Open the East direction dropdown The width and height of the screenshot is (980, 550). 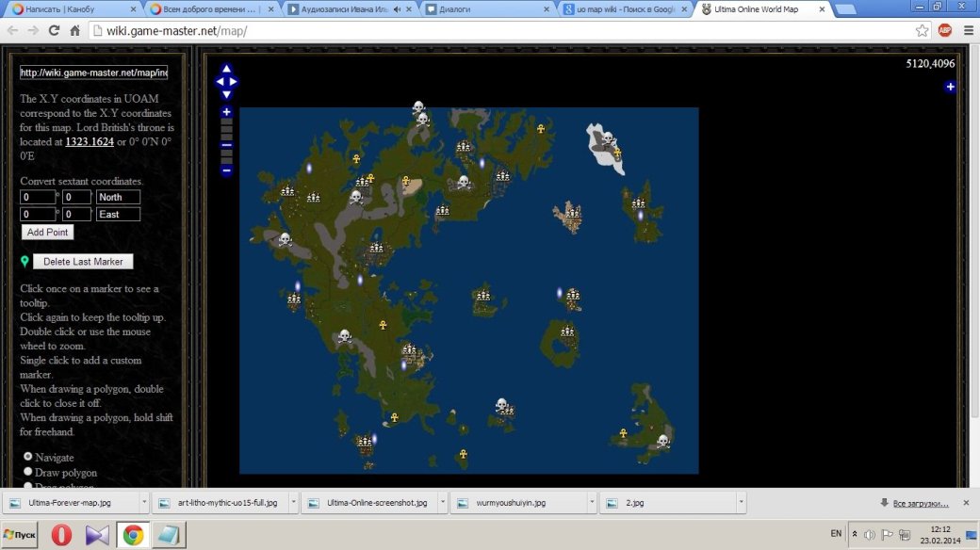[x=118, y=215]
